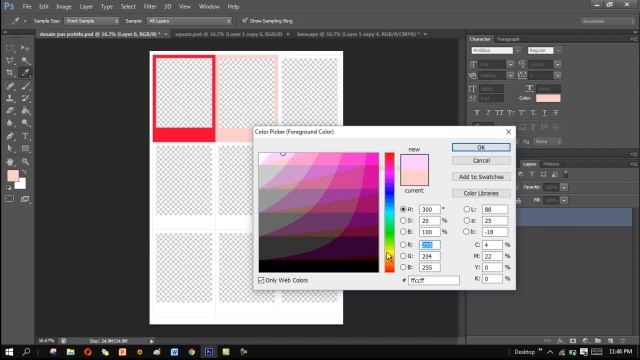Screen dimensions: 640x360
Task: Select the Rectangle shape tool
Action: pyautogui.click(x=25, y=149)
